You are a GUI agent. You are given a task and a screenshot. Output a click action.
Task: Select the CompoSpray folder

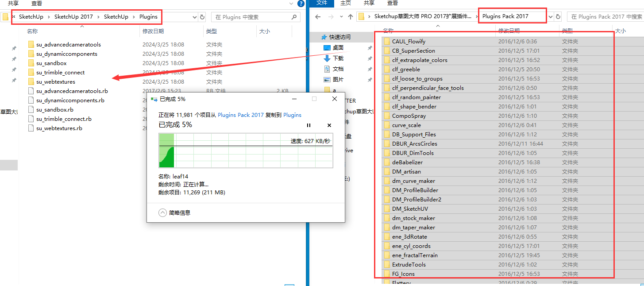click(x=409, y=116)
